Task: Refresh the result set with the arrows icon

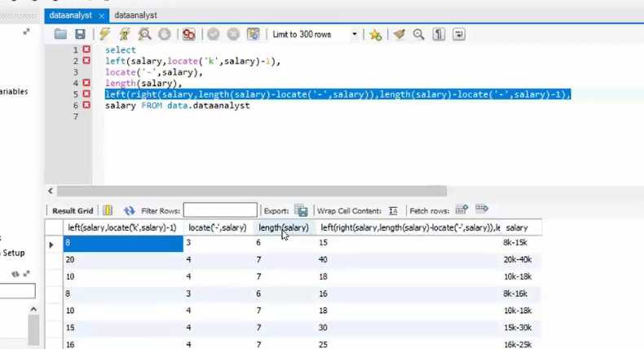Action: (x=130, y=210)
